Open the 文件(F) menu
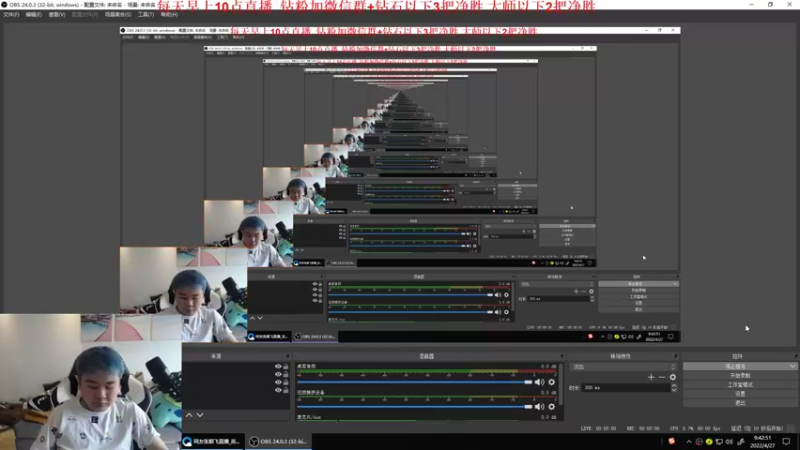800x450 pixels. (x=11, y=15)
